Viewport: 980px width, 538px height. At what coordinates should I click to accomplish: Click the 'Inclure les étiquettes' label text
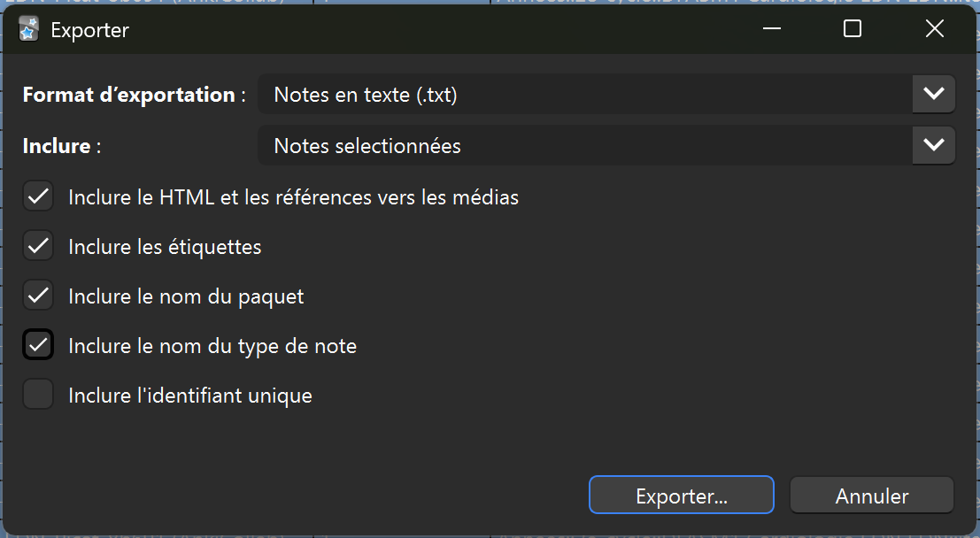point(164,246)
